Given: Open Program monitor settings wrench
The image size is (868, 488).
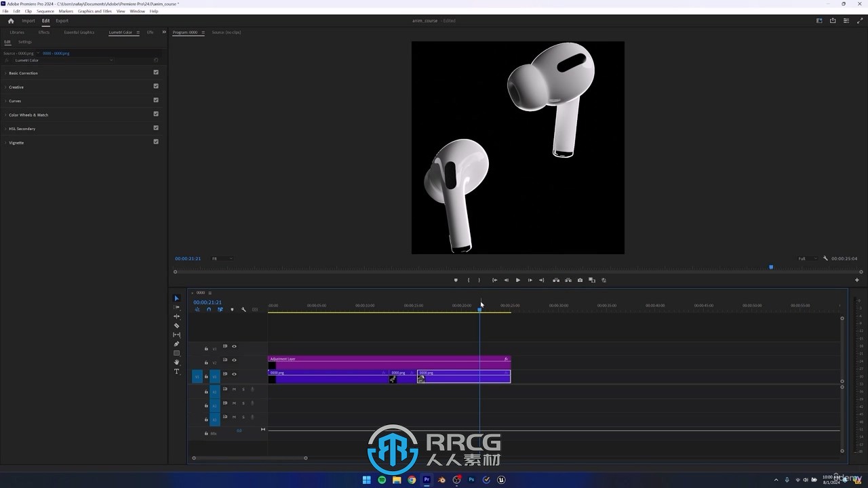Looking at the screenshot, I should click(825, 258).
